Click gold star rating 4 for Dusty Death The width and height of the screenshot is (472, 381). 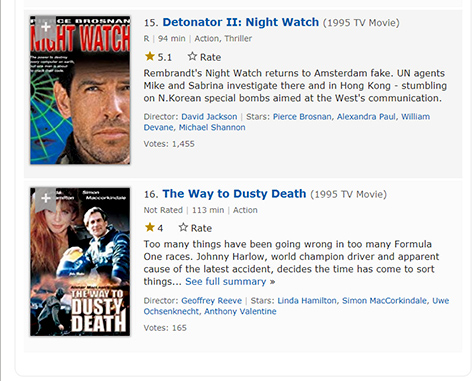pos(154,228)
